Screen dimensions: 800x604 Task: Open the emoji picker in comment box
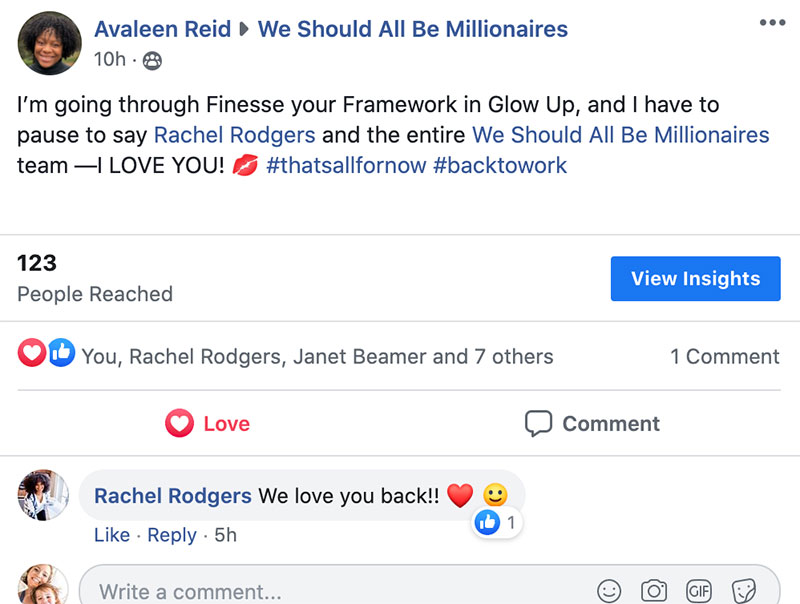[608, 590]
